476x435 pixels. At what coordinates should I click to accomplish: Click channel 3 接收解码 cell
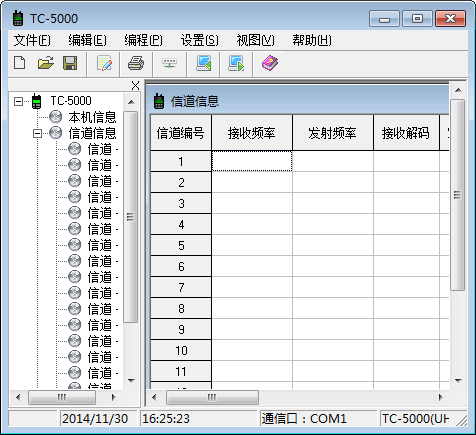pos(406,203)
